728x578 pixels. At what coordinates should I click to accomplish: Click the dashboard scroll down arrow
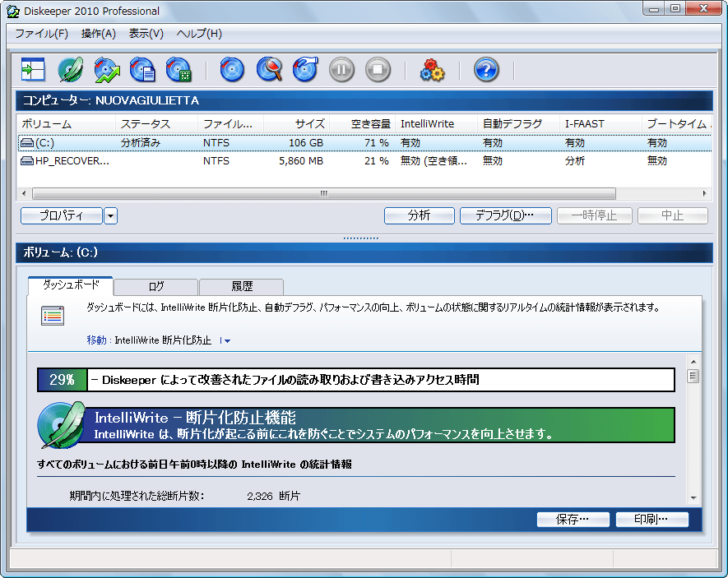click(693, 498)
